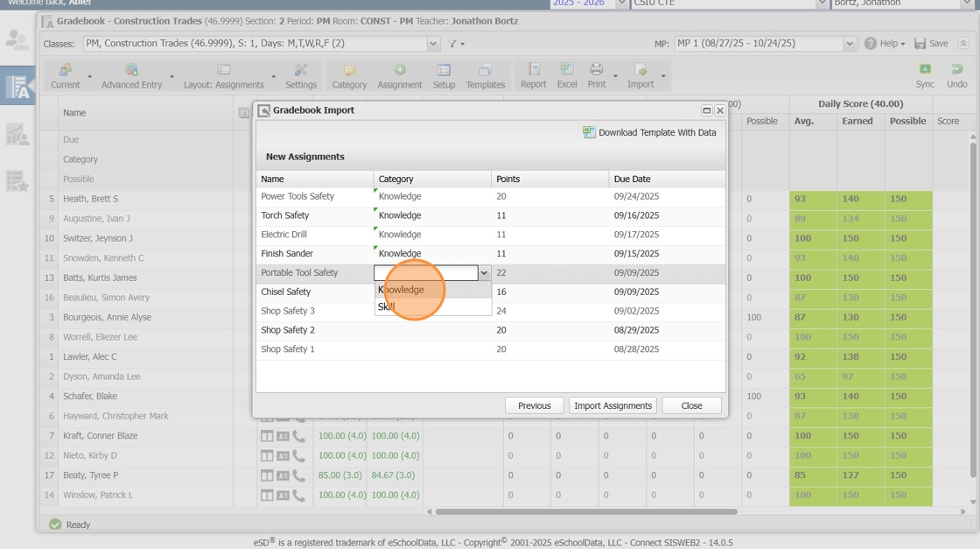The height and width of the screenshot is (549, 980).
Task: Open the Excel export icon
Action: (566, 75)
